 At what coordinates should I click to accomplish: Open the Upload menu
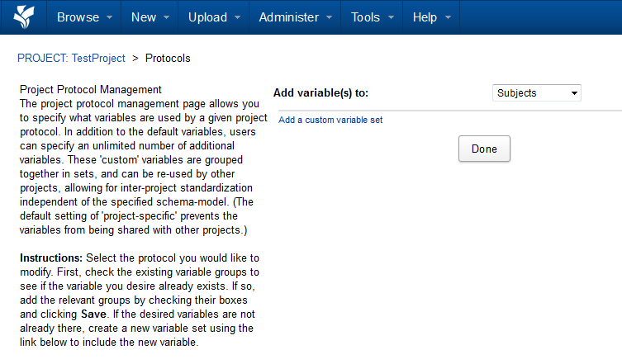tap(207, 17)
